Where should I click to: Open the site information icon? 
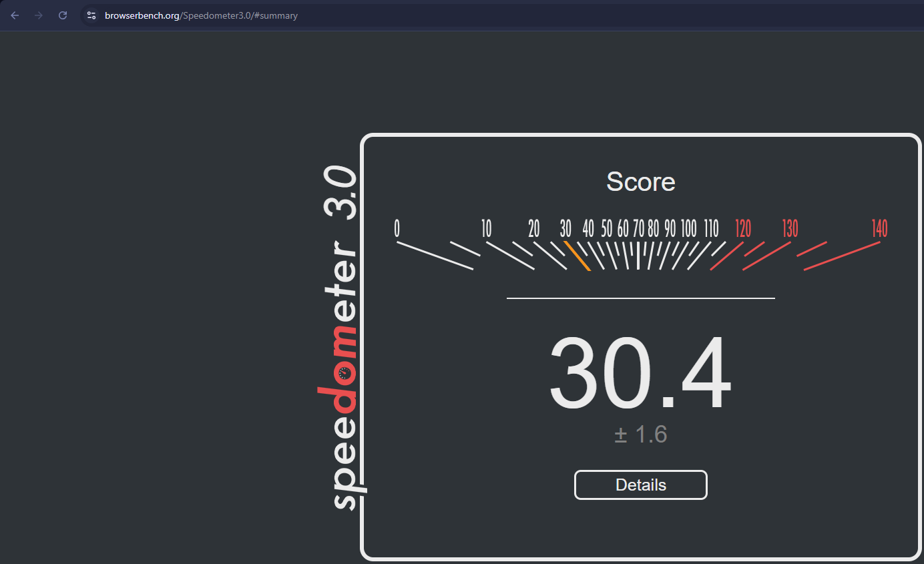tap(91, 15)
